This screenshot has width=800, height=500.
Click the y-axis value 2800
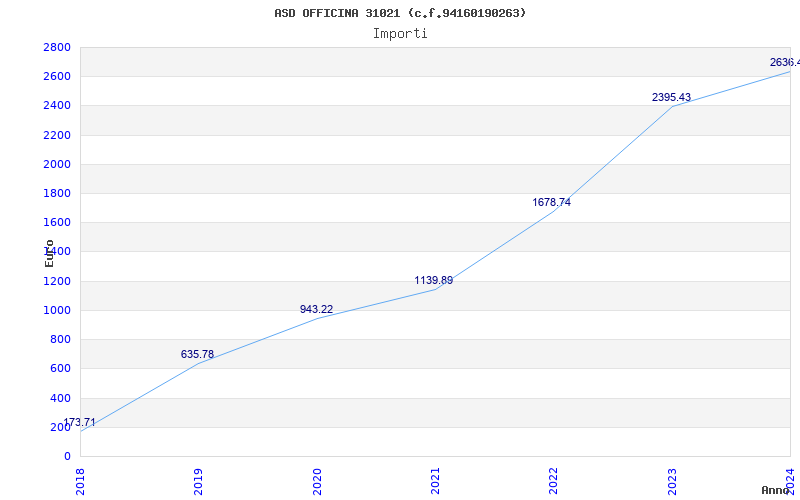[57, 47]
